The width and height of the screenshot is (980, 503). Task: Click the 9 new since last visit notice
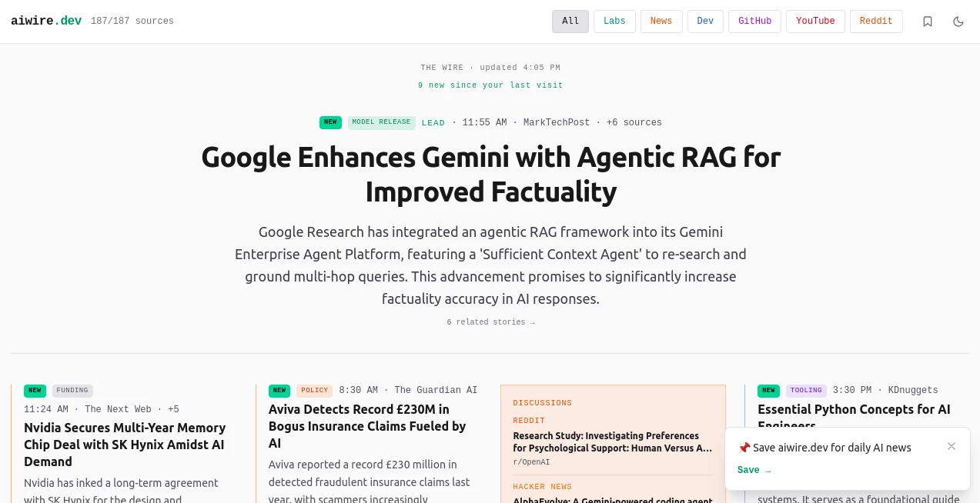490,85
